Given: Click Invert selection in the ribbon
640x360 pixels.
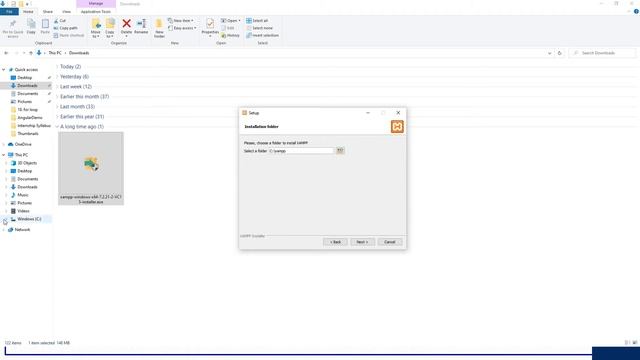Looking at the screenshot, I should coord(262,36).
